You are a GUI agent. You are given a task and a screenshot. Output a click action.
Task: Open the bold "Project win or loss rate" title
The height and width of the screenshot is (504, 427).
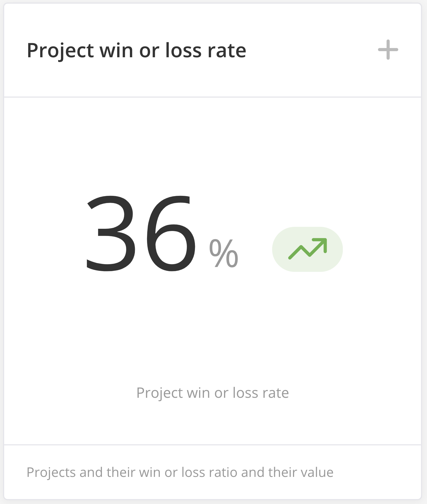click(x=136, y=51)
